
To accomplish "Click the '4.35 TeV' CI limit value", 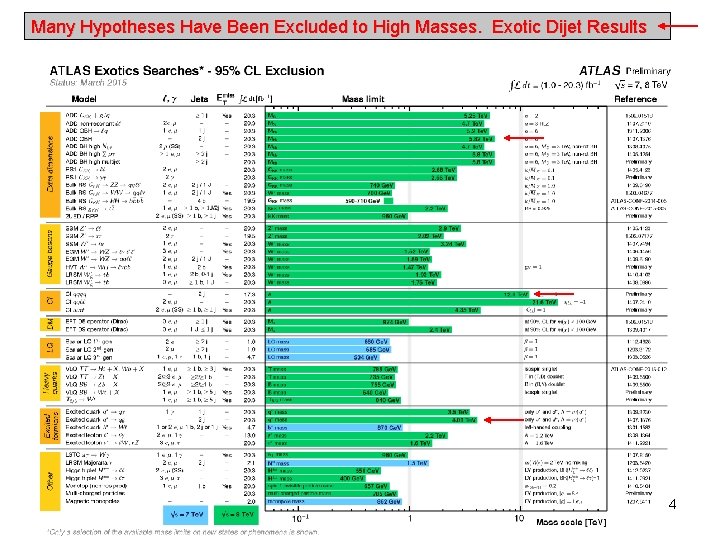I will pyautogui.click(x=467, y=310).
